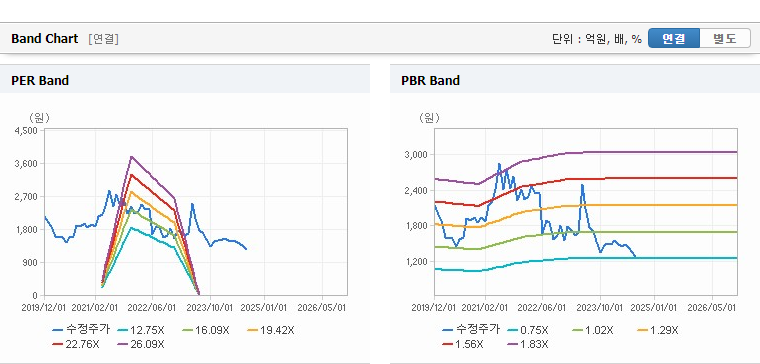Viewport: 760px width, 364px height.
Task: Click the 3,000 y-axis label in PBR chart
Action: 417,155
